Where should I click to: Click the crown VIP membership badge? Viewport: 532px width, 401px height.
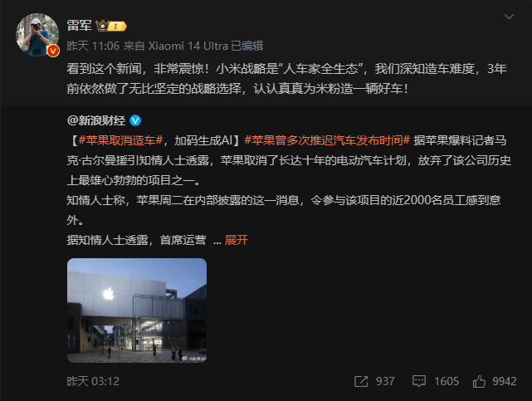[111, 26]
